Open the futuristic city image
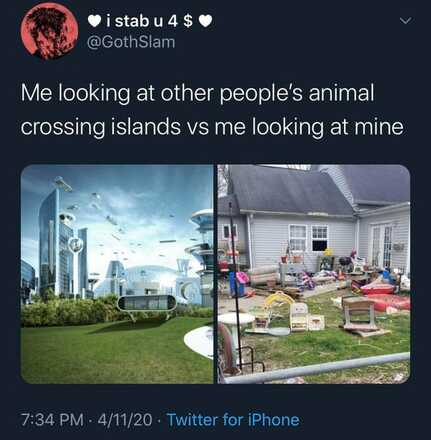Image resolution: width=431 pixels, height=440 pixels. [117, 274]
